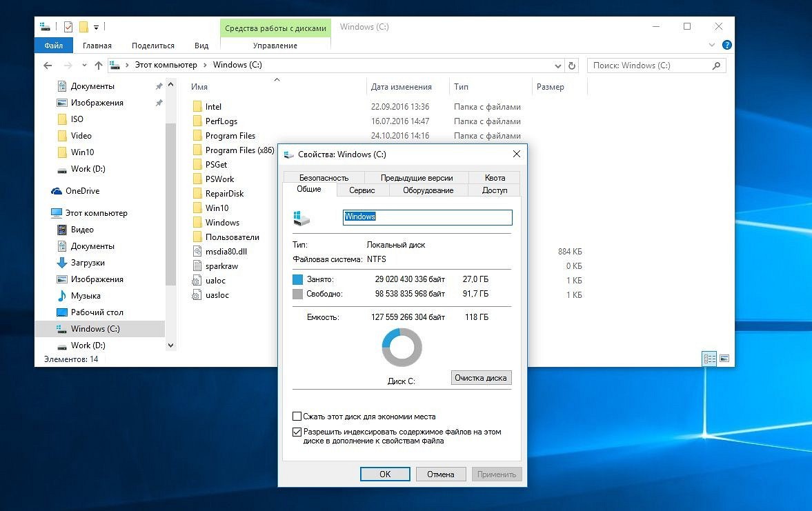812x511 pixels.
Task: Click navigation pane scrollbar down arrow
Action: point(171,345)
